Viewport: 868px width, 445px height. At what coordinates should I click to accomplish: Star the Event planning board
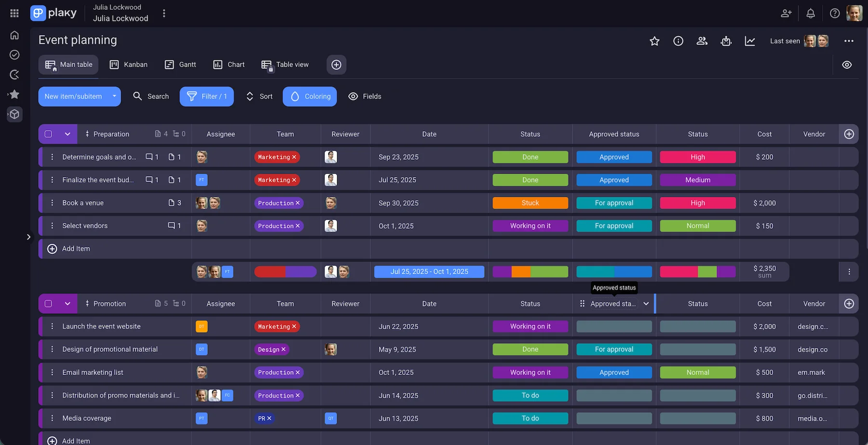[654, 41]
